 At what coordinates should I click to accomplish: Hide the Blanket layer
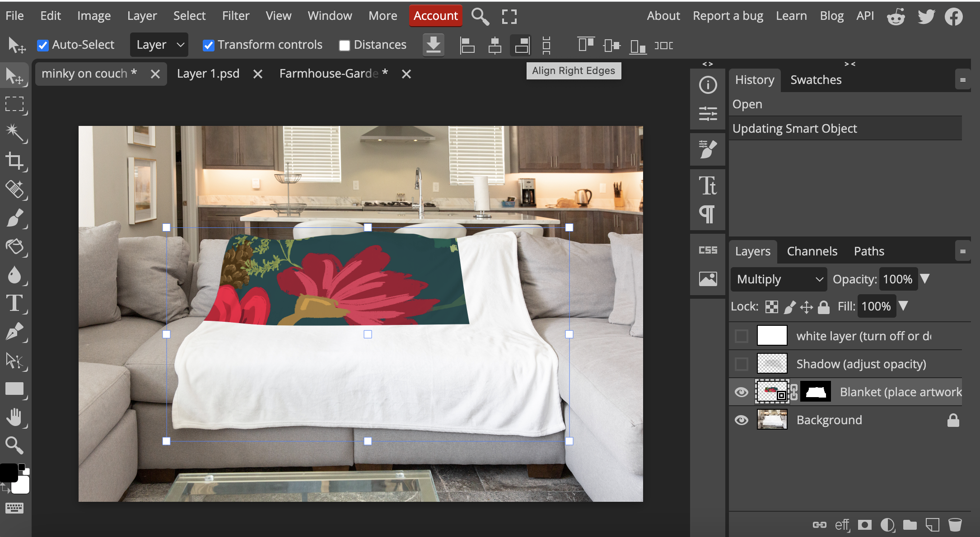pos(741,392)
